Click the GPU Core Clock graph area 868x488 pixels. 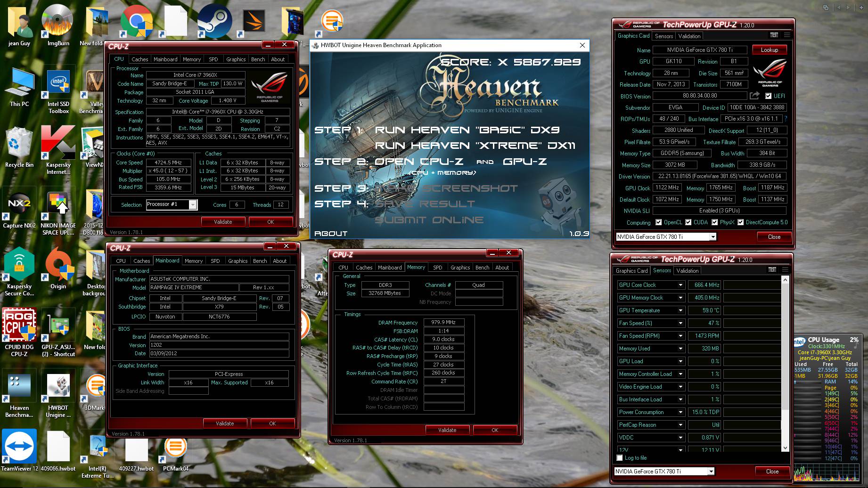coord(752,285)
